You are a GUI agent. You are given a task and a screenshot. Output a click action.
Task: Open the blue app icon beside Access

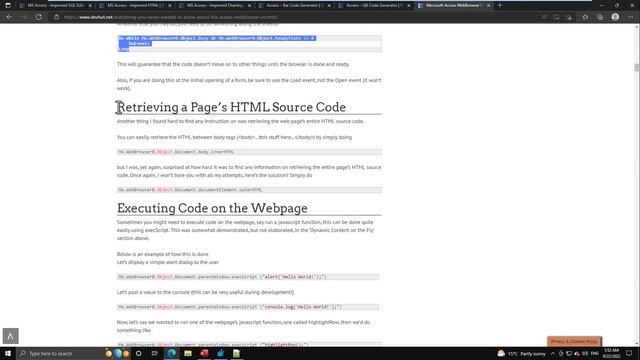coord(220,353)
